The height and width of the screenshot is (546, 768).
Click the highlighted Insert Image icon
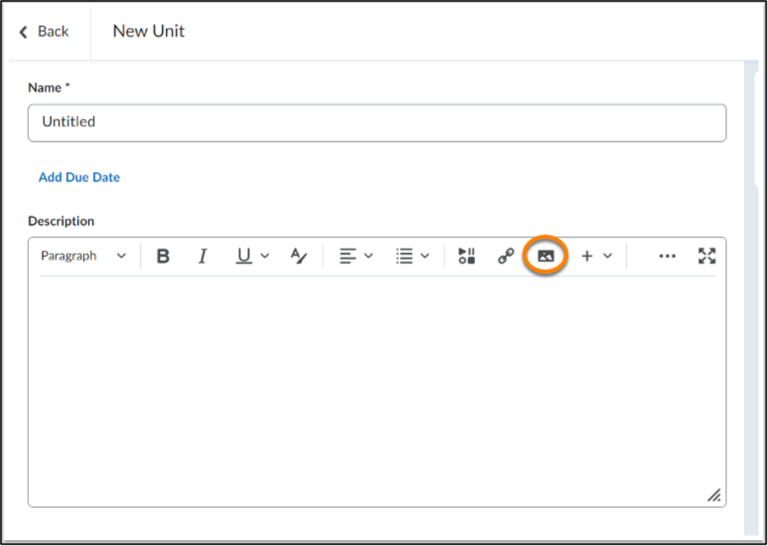[x=545, y=256]
